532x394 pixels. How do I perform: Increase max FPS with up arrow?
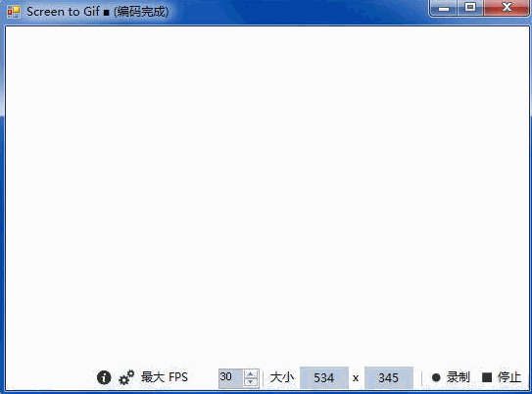click(251, 374)
